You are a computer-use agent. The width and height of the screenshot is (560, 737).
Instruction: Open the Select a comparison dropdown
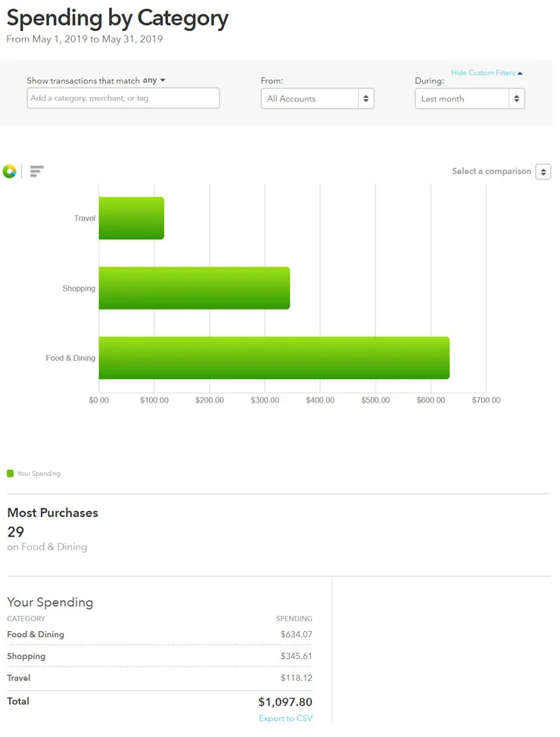543,172
